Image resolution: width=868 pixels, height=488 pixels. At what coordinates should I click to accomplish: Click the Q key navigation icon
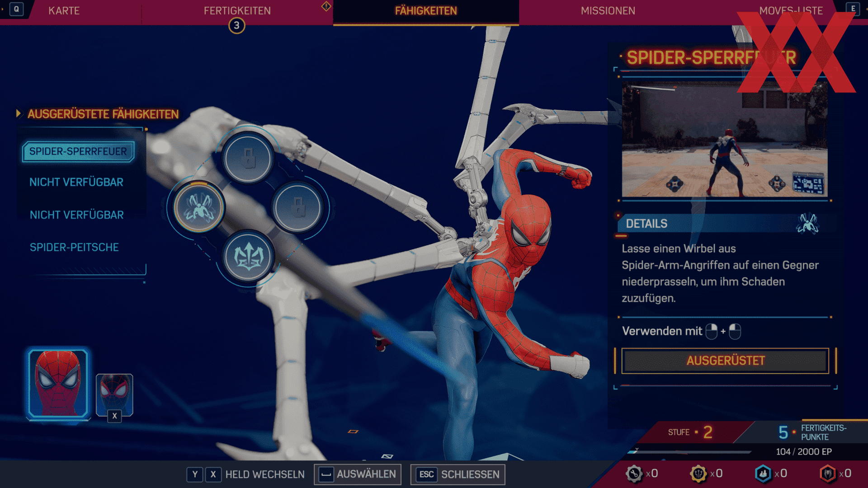tap(16, 9)
